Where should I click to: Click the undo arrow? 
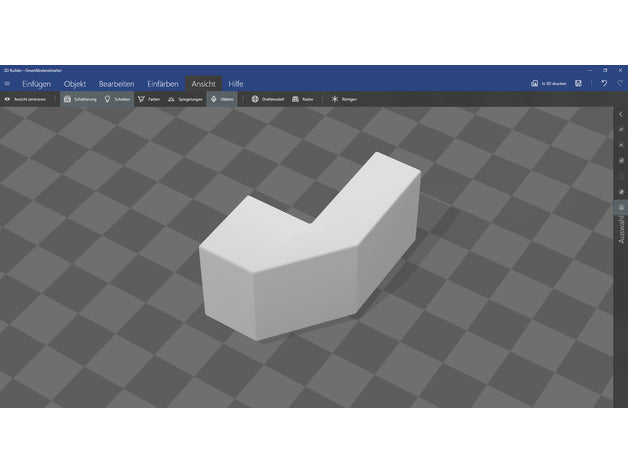tap(604, 83)
